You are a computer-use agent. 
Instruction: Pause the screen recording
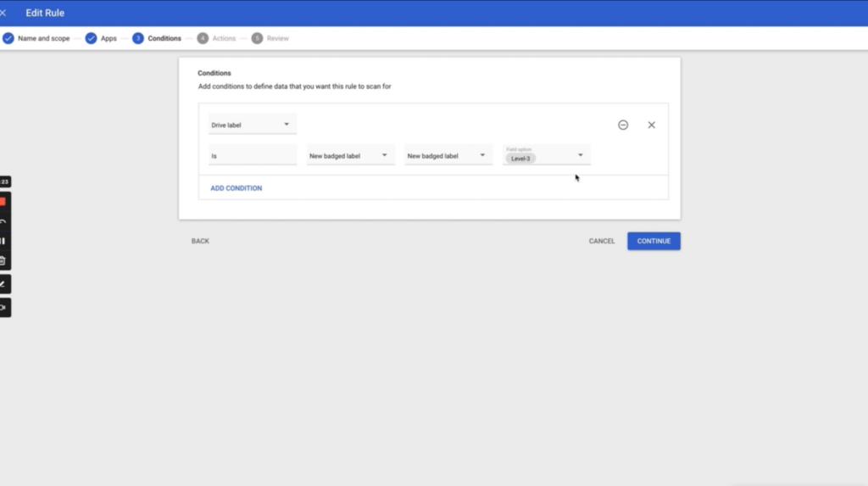3,241
